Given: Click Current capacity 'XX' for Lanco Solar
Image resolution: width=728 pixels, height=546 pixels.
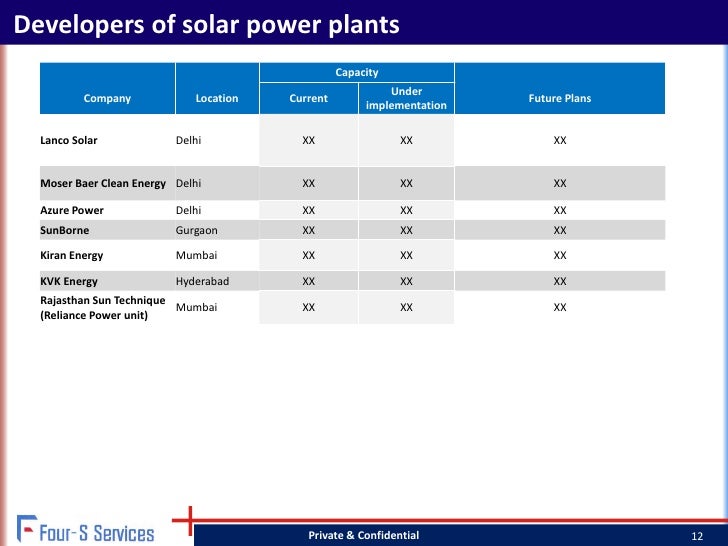Looking at the screenshot, I should pos(309,140).
